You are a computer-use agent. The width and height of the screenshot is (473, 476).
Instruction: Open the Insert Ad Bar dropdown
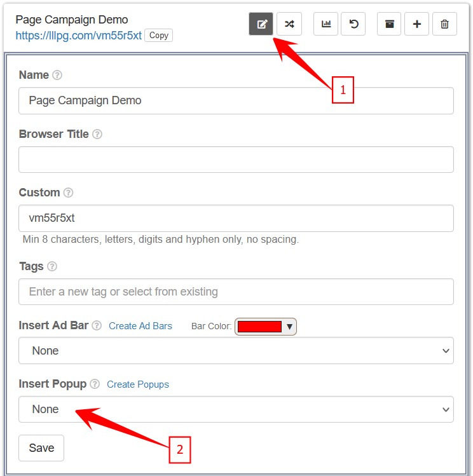(x=236, y=351)
